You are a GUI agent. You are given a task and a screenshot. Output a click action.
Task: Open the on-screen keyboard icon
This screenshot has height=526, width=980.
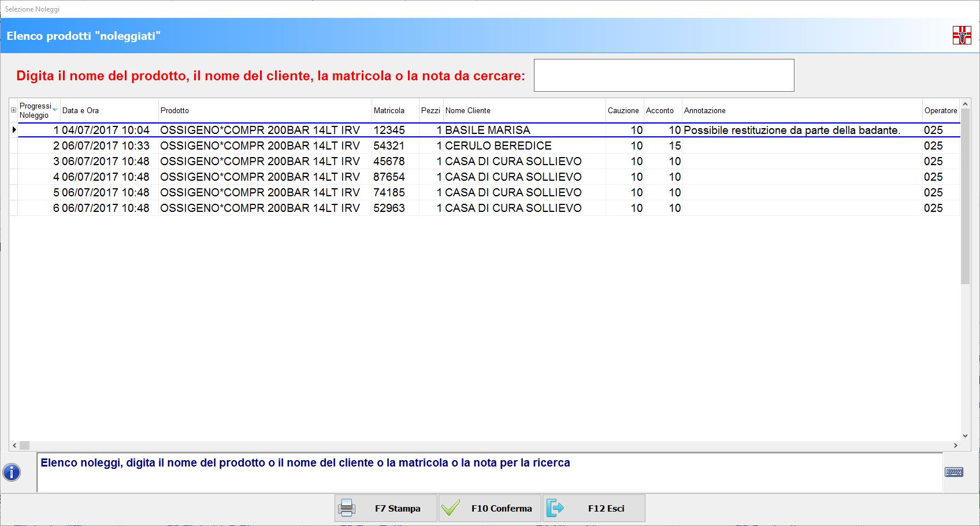(953, 472)
